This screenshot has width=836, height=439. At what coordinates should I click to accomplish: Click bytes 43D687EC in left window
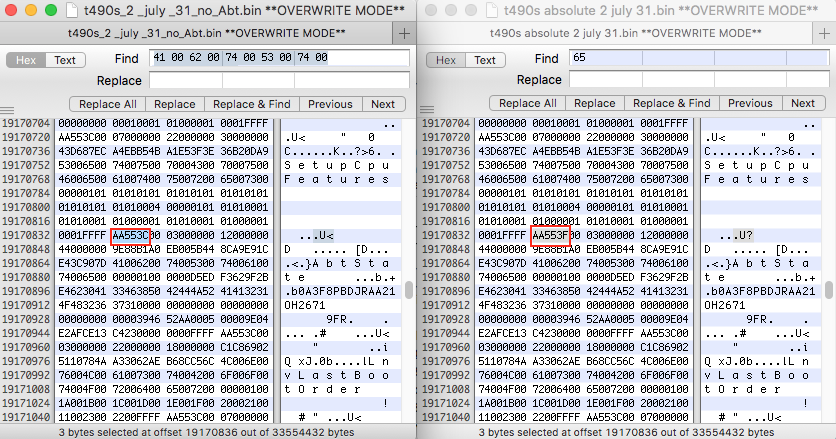click(83, 151)
